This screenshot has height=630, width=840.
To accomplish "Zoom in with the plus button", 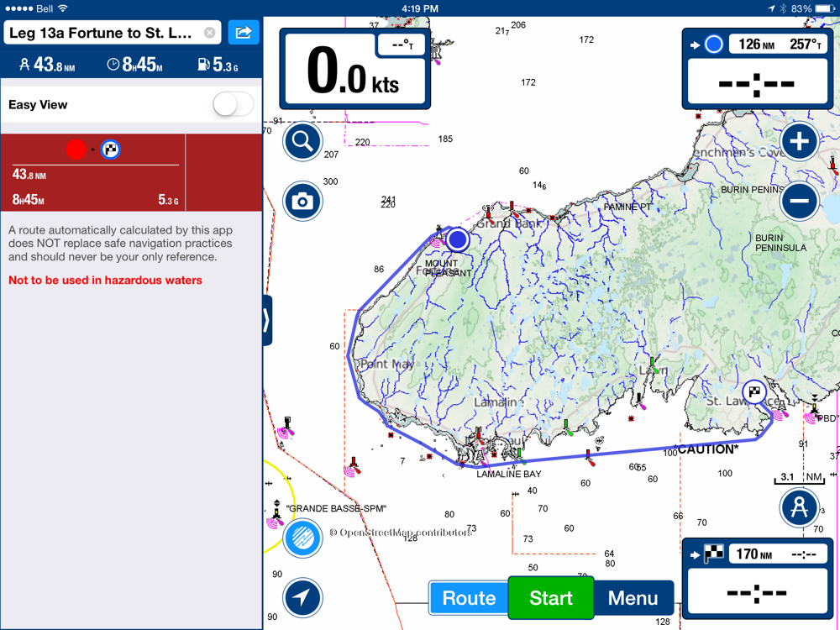I will coord(799,142).
